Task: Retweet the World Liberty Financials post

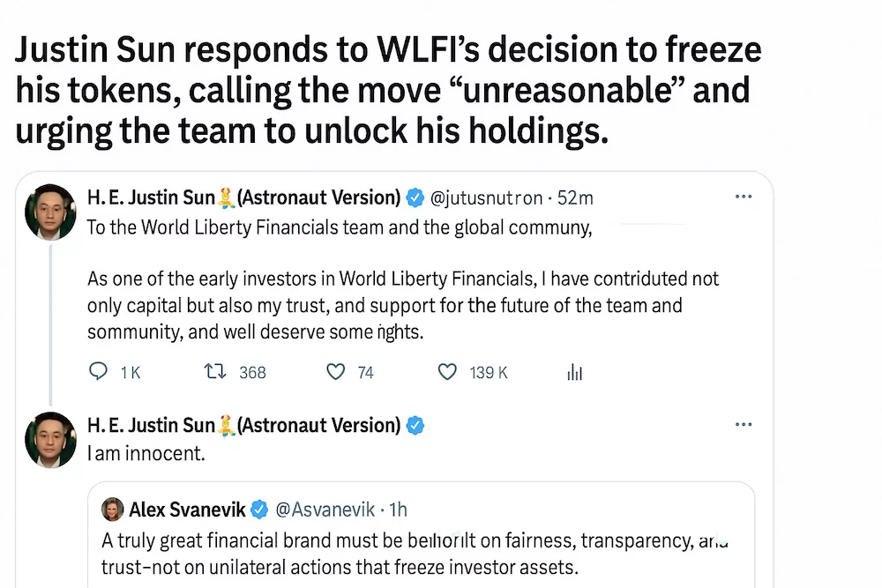Action: click(215, 371)
